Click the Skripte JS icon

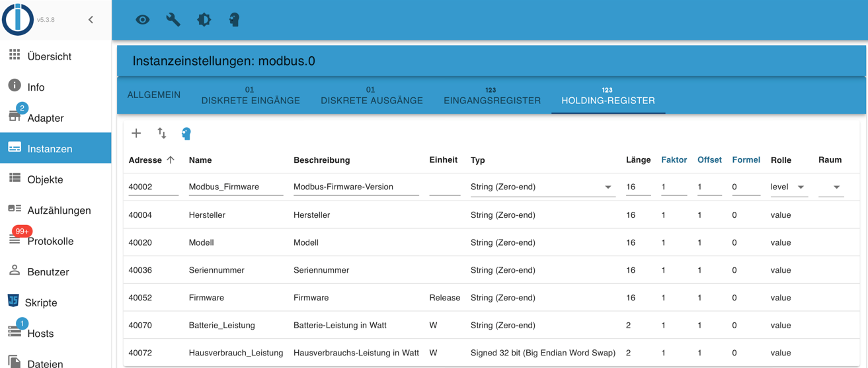click(13, 301)
